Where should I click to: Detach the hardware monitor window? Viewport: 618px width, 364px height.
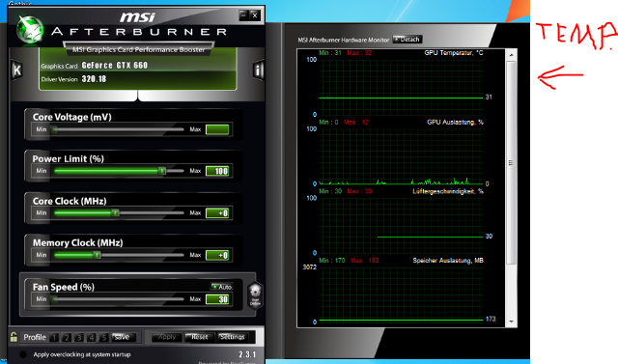click(x=407, y=40)
